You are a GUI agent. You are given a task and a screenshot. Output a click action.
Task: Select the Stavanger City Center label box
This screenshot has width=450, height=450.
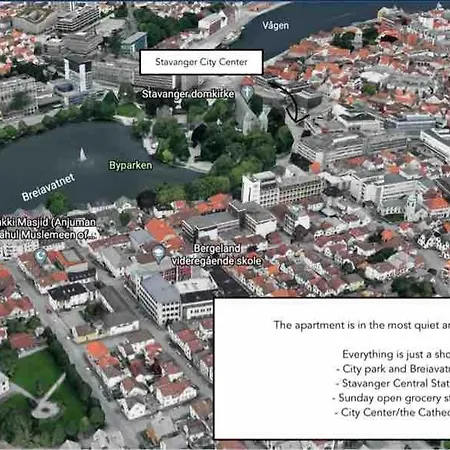tap(201, 62)
